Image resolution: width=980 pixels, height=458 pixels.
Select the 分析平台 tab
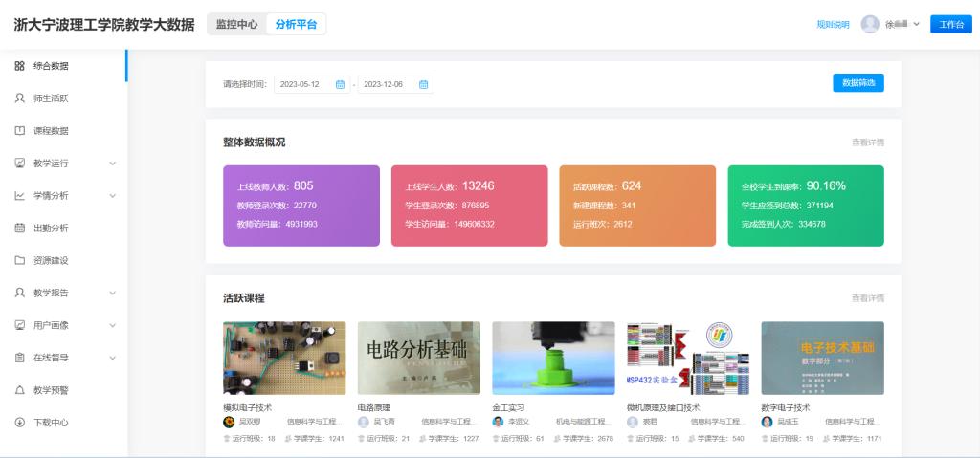pyautogui.click(x=296, y=24)
